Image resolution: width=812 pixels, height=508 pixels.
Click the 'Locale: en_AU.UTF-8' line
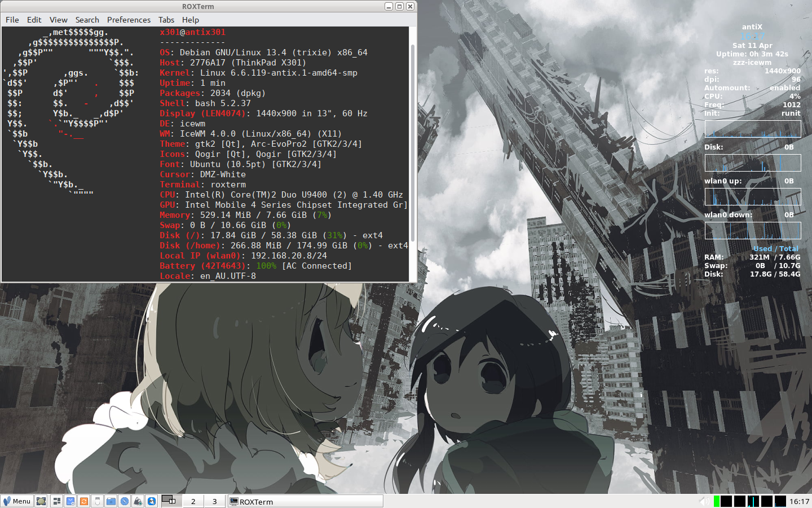coord(208,276)
